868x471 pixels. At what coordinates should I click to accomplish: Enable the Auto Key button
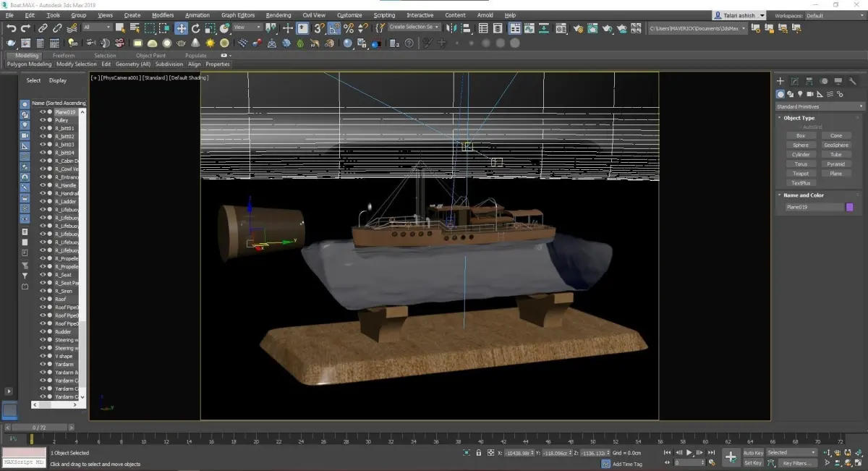click(x=753, y=453)
